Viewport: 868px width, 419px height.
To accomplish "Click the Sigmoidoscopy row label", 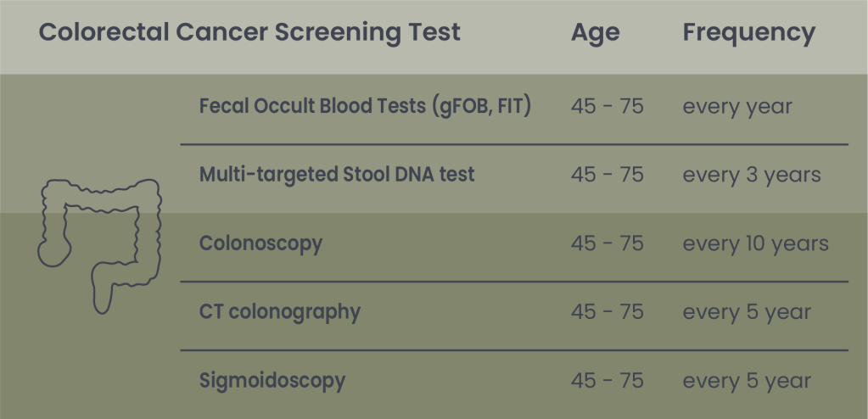I will [272, 380].
